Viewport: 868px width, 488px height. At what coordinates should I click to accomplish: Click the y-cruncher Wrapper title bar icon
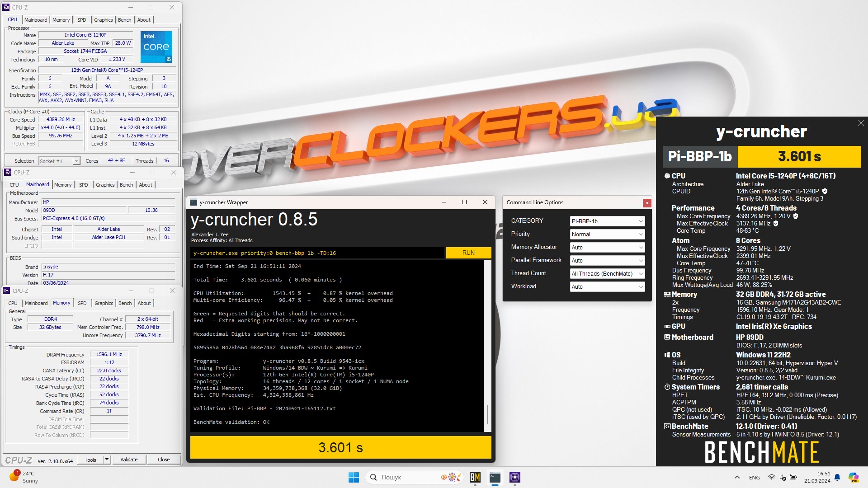coord(193,202)
